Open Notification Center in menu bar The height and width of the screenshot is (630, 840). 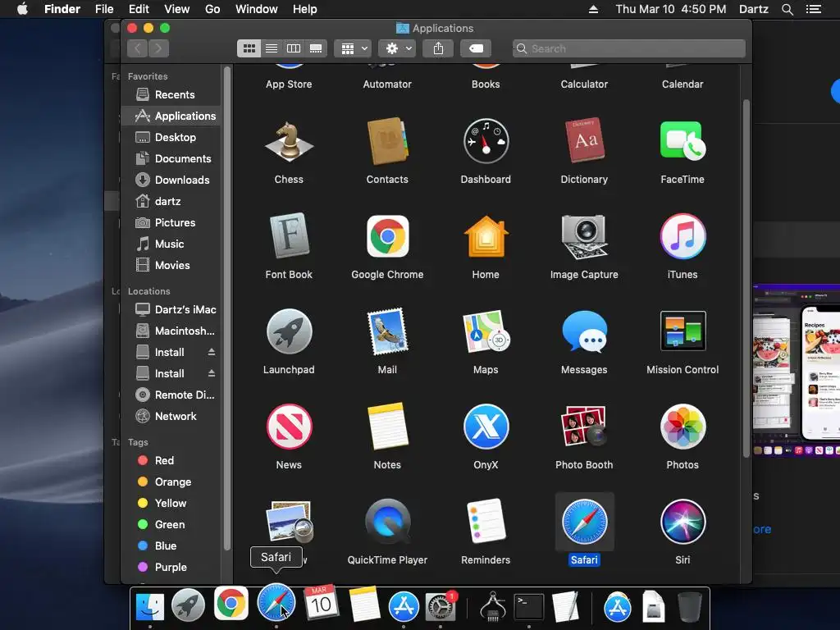tap(813, 9)
